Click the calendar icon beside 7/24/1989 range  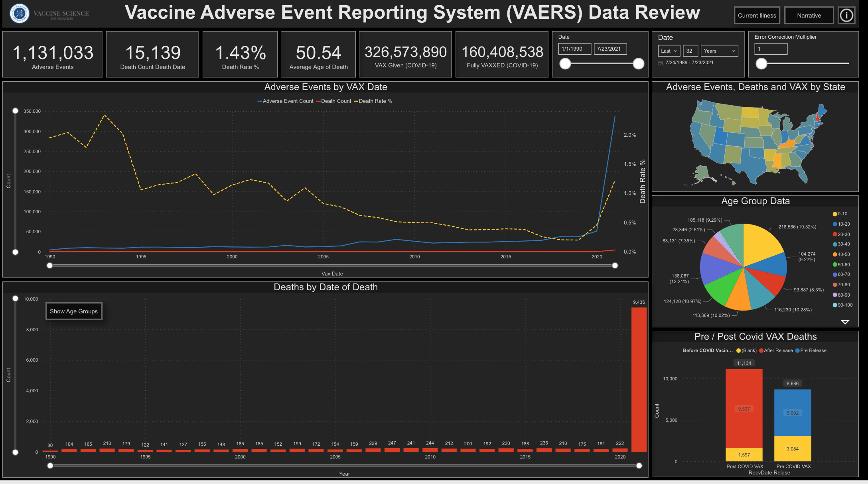(x=661, y=63)
